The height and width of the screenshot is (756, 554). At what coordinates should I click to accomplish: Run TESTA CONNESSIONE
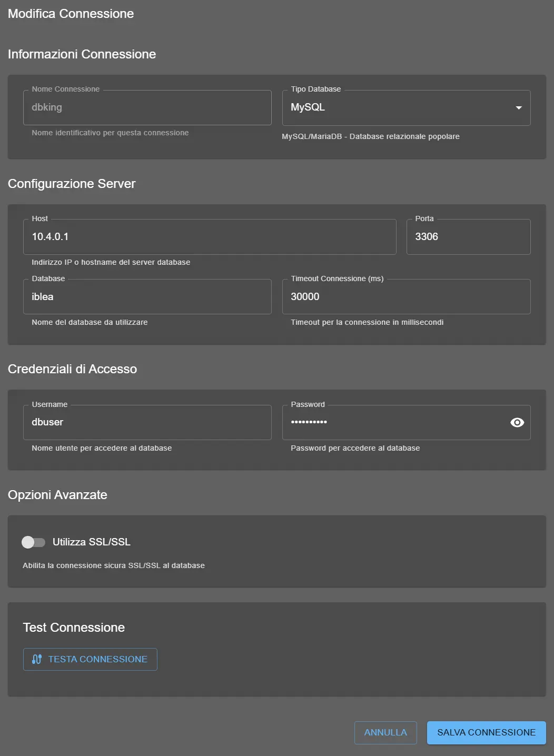pyautogui.click(x=90, y=659)
